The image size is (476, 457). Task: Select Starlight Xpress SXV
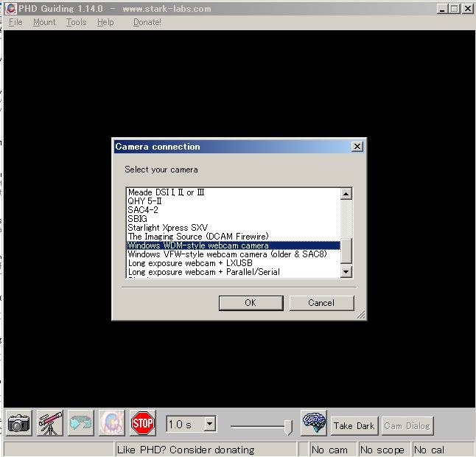(x=233, y=228)
